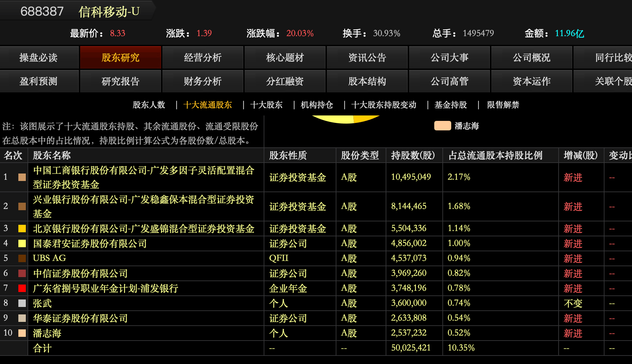Open the 基金持股 sub-tab link
The image size is (632, 364).
tap(451, 105)
